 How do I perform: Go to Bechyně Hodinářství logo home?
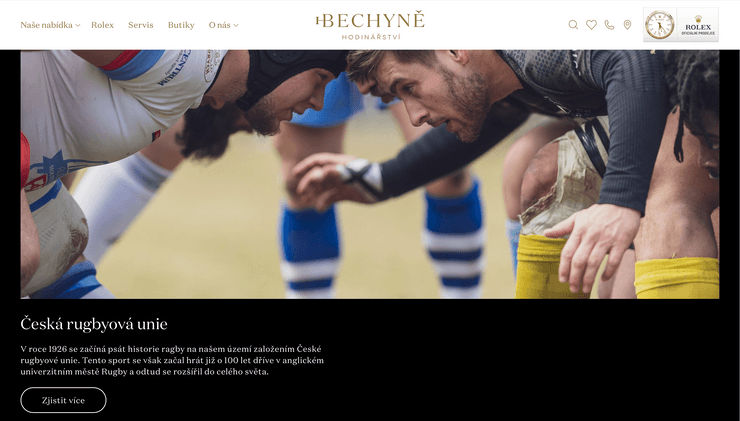(370, 25)
